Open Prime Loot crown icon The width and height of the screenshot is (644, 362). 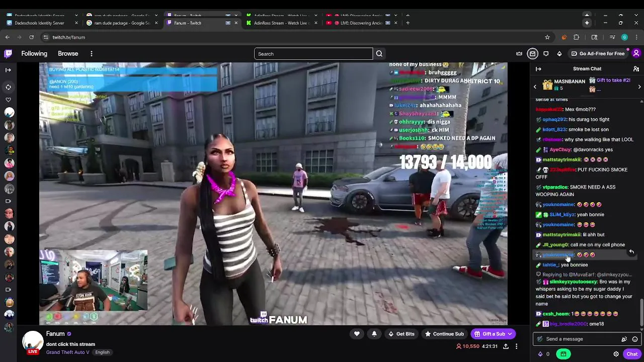click(519, 54)
